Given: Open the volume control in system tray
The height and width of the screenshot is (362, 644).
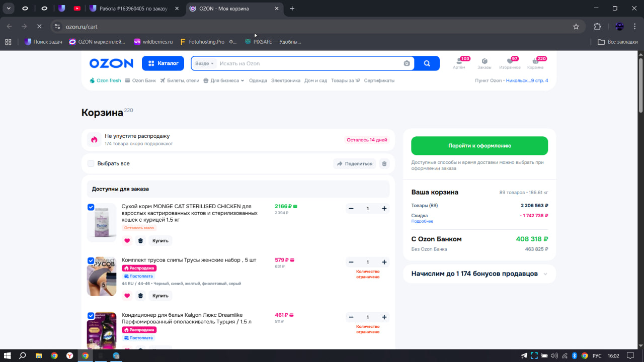Looking at the screenshot, I should pos(554,356).
